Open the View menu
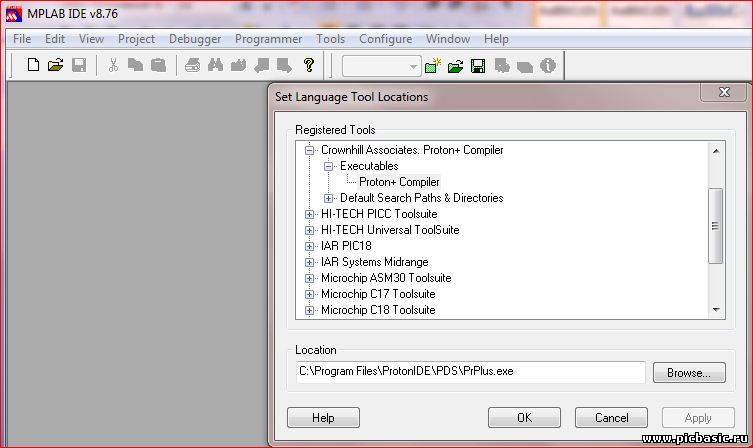The width and height of the screenshot is (753, 448). coord(91,39)
